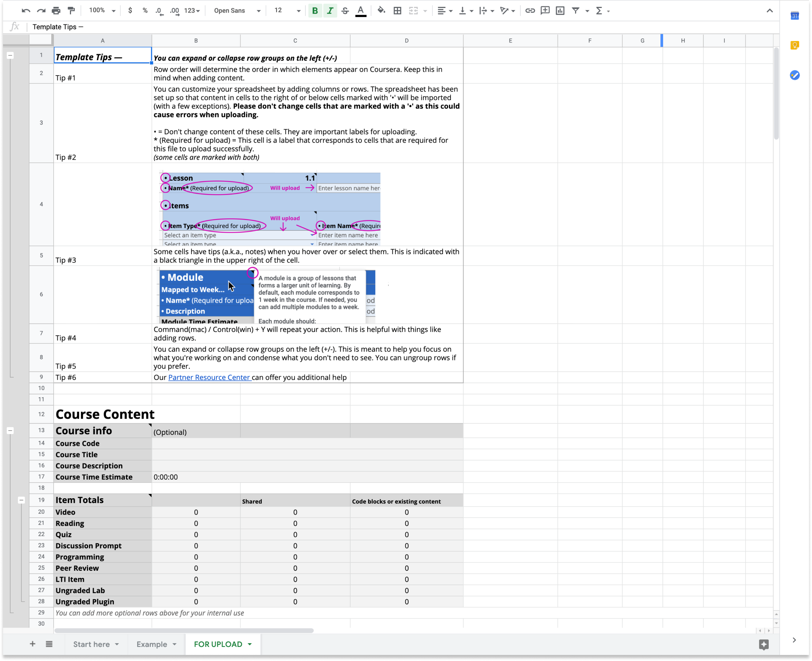Viewport: 812px width, 661px height.
Task: Insert a link using toolbar icon
Action: [530, 11]
